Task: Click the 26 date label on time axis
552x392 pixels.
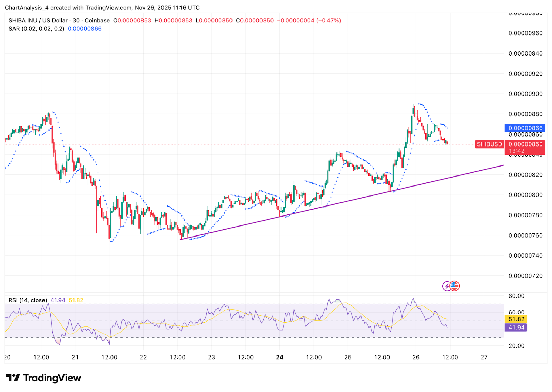Action: [416, 357]
